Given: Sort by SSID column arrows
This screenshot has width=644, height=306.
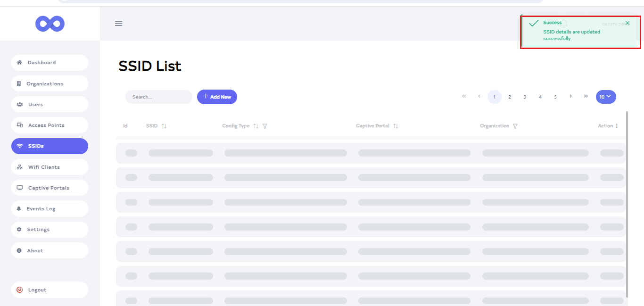Looking at the screenshot, I should point(164,126).
